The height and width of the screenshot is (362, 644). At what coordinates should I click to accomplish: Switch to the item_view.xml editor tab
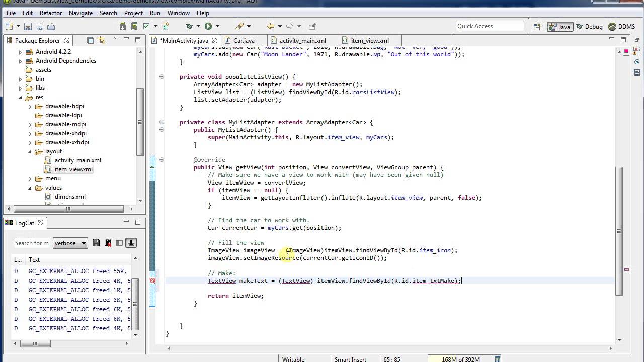pos(370,41)
